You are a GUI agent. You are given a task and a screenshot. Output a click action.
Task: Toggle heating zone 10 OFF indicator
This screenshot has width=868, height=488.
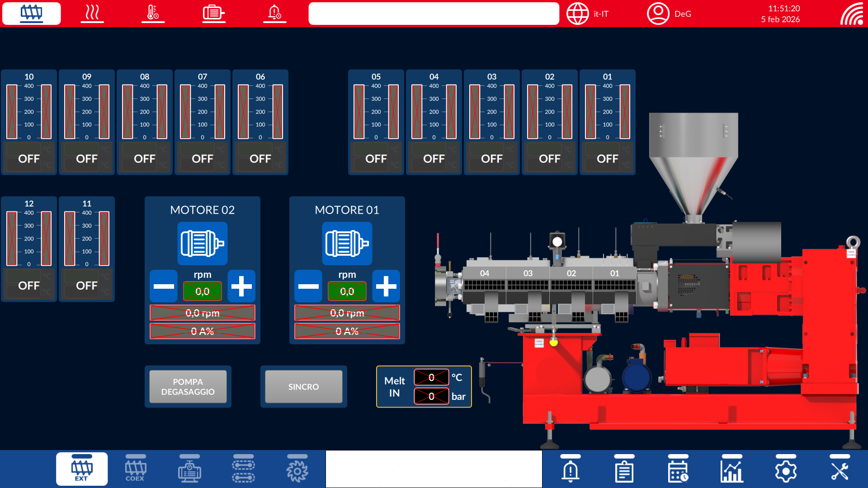click(x=29, y=159)
